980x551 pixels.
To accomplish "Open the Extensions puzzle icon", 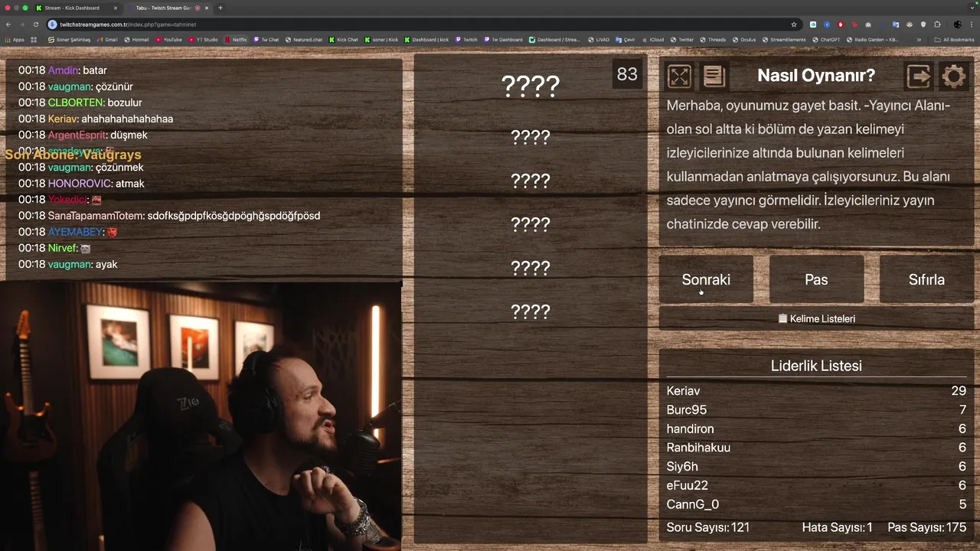I will [937, 24].
